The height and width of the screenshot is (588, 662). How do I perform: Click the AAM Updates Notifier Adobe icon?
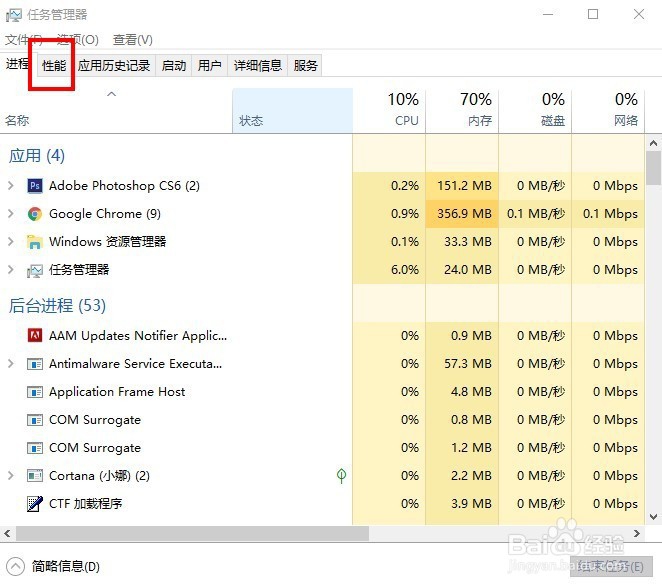[35, 336]
